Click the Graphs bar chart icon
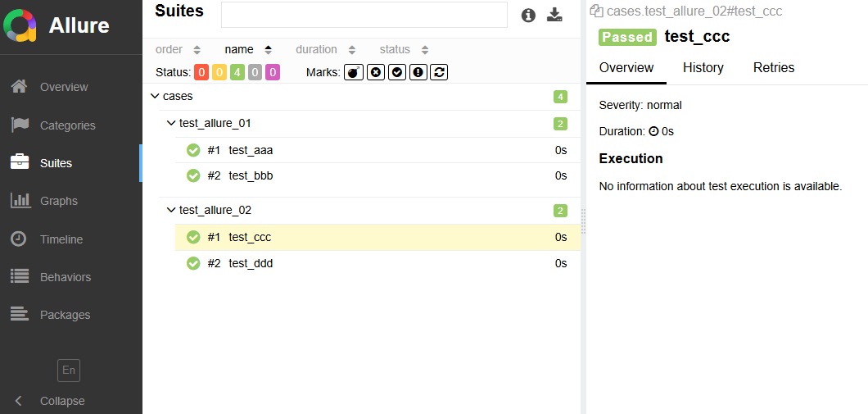Viewport: 868px width, 414px height. (x=20, y=201)
